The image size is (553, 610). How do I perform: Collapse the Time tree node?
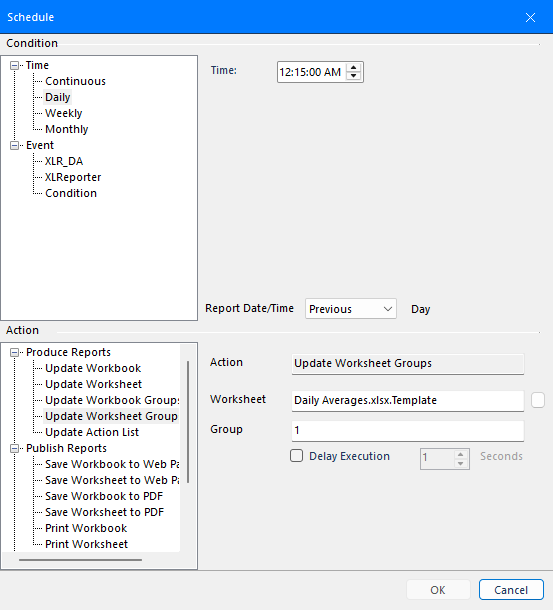coord(14,65)
